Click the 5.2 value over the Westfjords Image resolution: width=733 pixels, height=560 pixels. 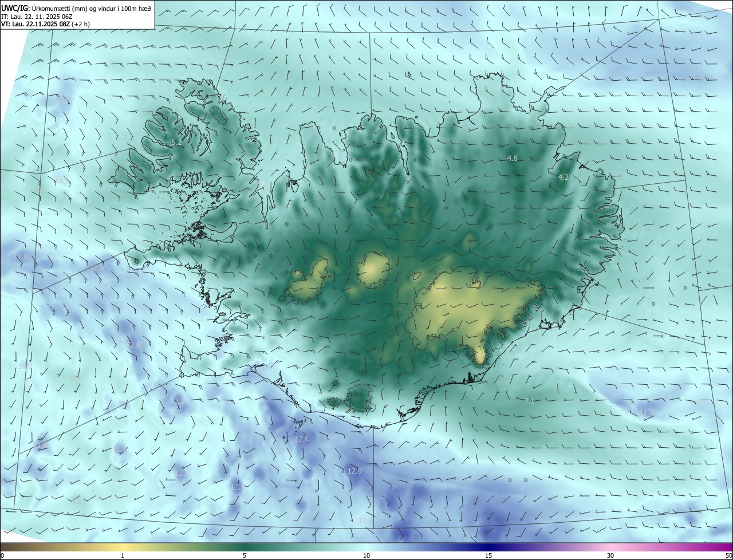pos(176,142)
